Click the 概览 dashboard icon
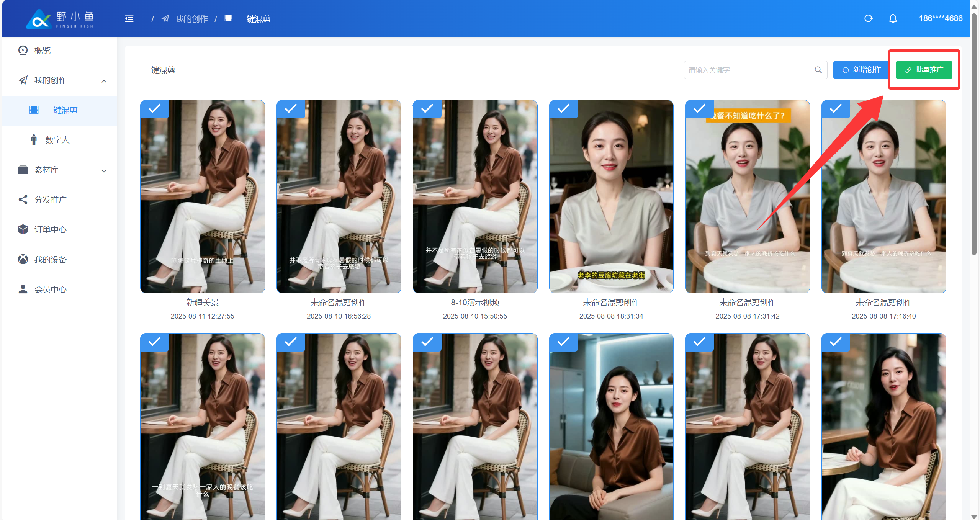Viewport: 980px width, 520px height. (x=23, y=50)
